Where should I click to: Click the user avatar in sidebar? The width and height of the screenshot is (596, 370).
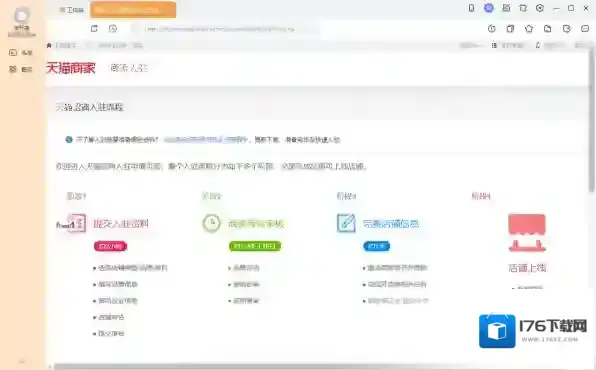(22, 16)
